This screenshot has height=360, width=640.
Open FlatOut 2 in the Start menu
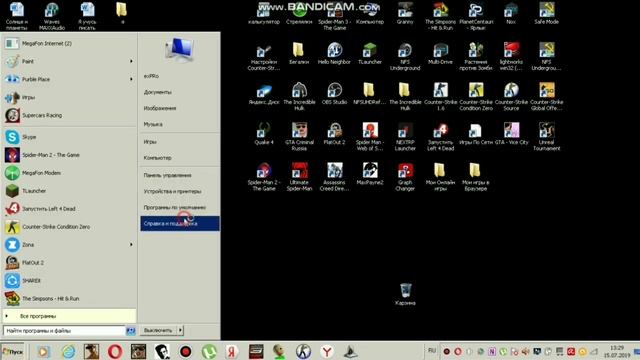click(69, 263)
